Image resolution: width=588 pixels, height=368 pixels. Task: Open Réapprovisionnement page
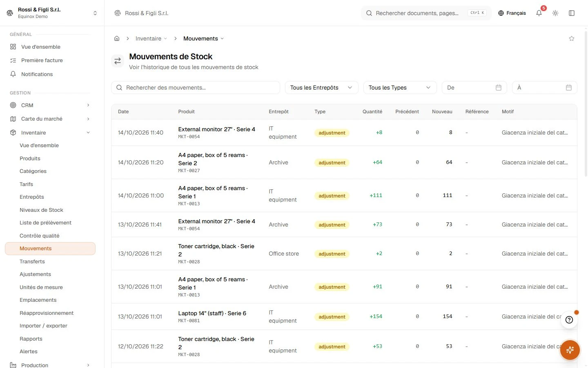tap(47, 313)
